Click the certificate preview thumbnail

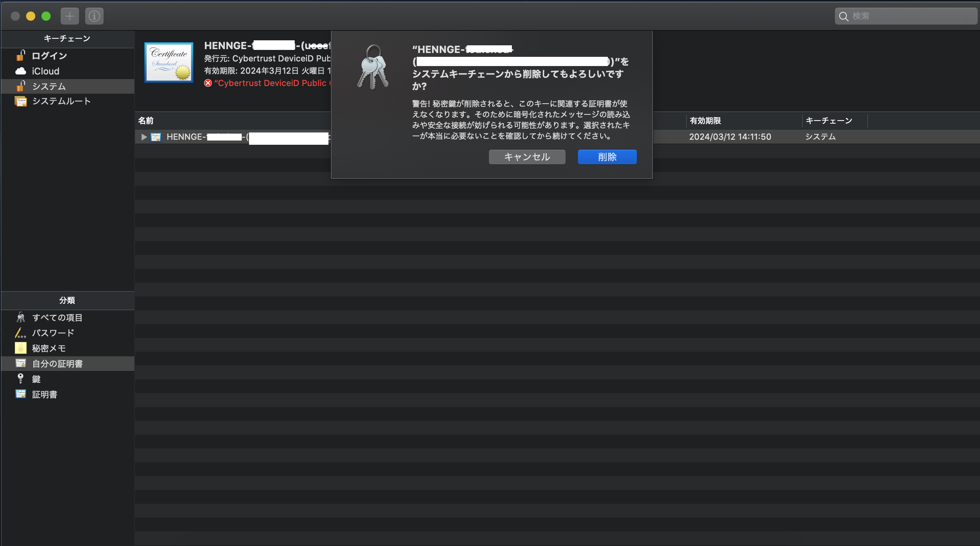pos(168,62)
